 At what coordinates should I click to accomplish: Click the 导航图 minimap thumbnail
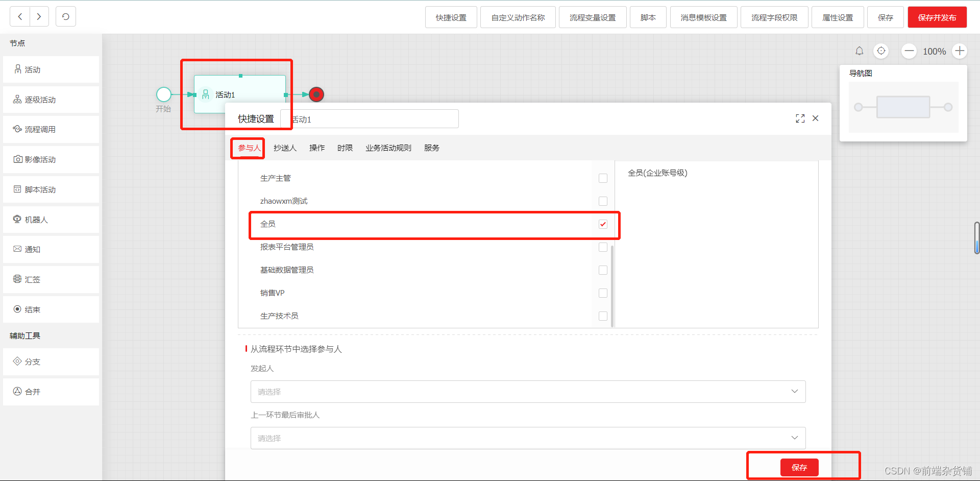(x=903, y=107)
